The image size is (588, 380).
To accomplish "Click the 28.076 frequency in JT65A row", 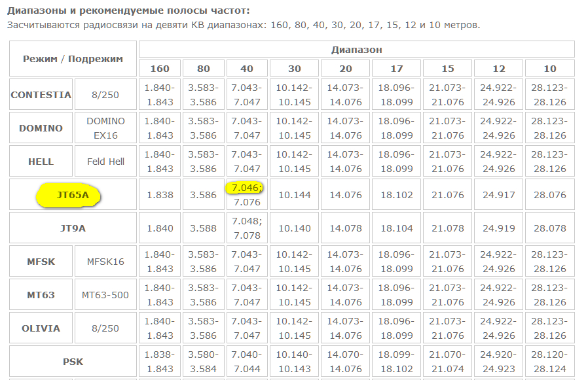I will 549,195.
